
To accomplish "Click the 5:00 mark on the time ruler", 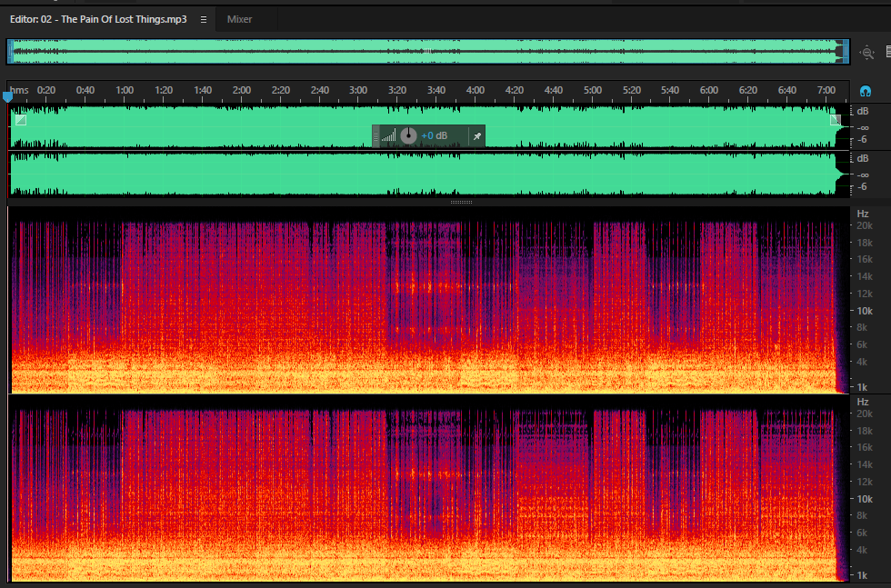I will (x=592, y=90).
